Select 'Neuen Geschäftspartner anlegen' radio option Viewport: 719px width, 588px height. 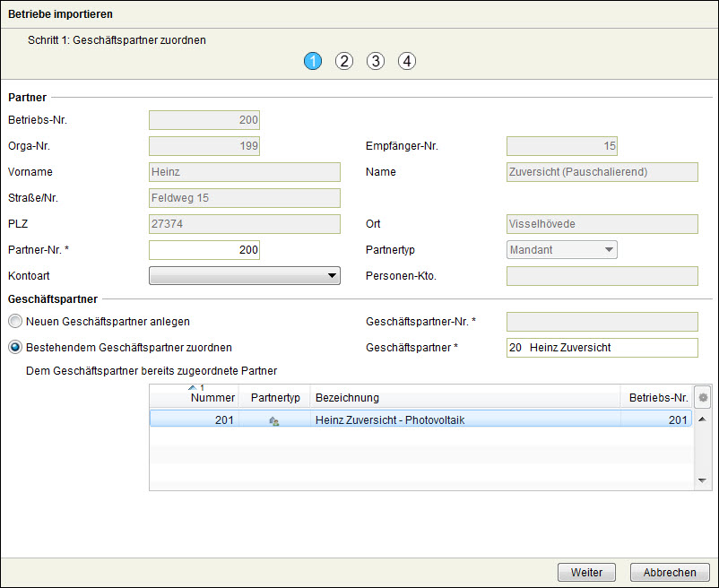click(15, 321)
